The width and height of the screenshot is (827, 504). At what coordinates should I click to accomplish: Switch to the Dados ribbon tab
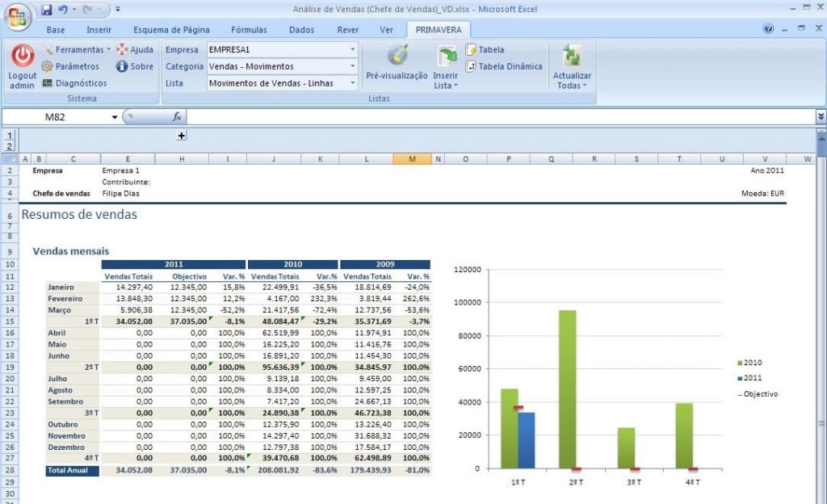301,29
